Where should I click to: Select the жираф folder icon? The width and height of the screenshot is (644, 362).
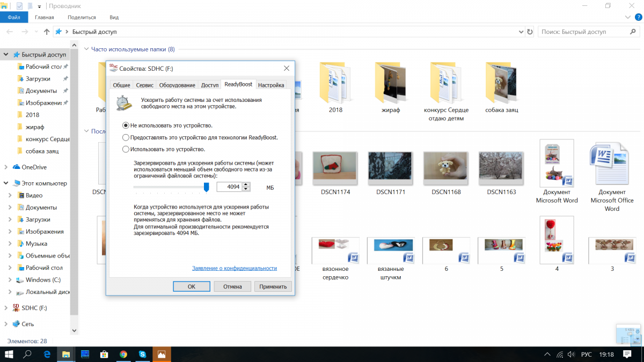point(391,83)
